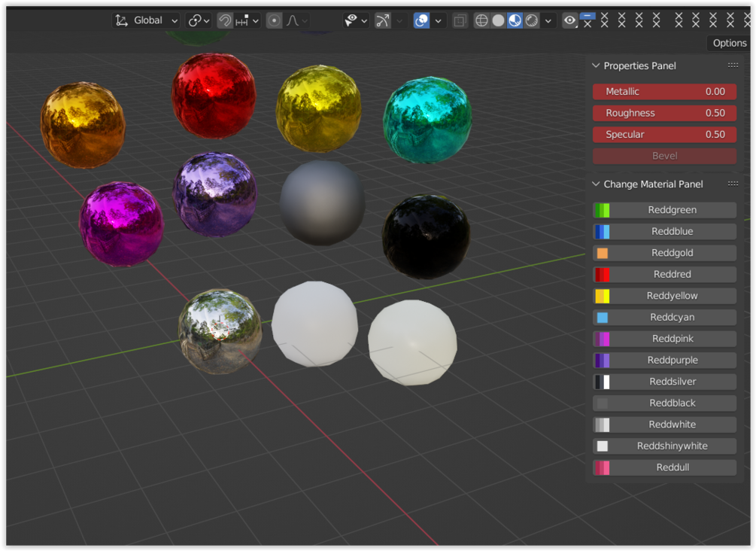Select the magenta pink sphere

(x=122, y=224)
